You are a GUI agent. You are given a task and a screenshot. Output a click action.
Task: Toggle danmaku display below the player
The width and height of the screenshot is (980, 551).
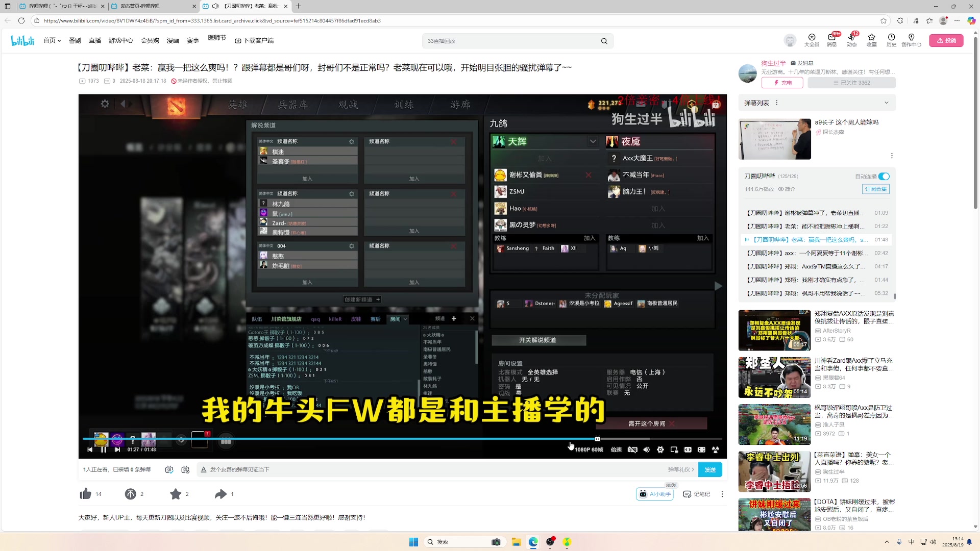pos(169,469)
